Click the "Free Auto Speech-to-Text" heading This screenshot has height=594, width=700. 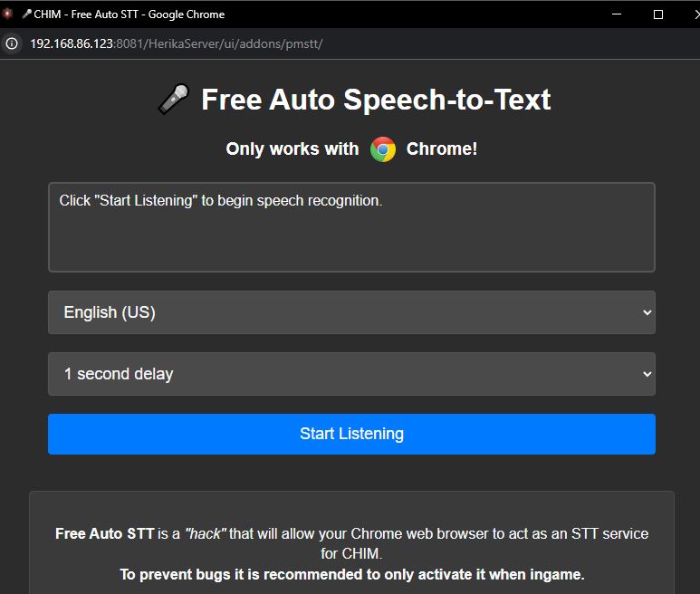(x=376, y=99)
